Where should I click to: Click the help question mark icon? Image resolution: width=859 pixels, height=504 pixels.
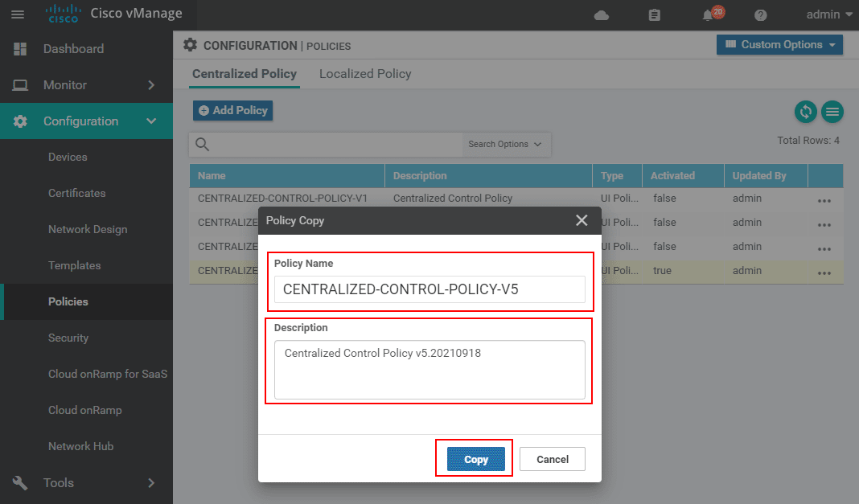[761, 15]
